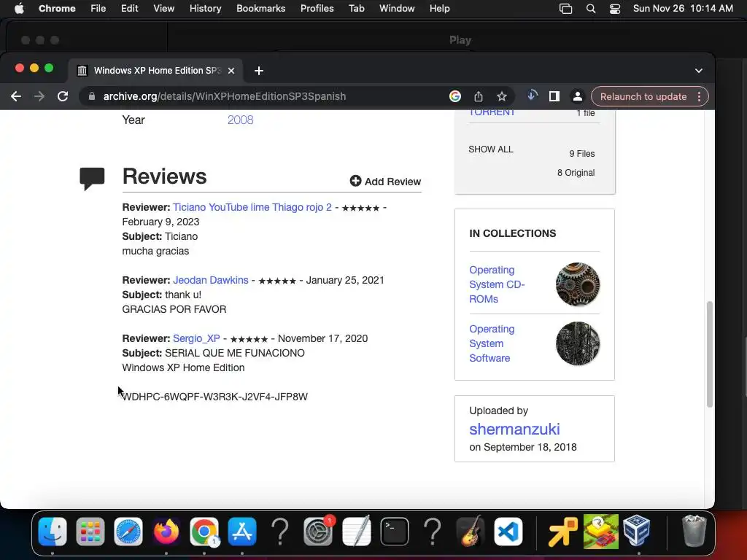Expand the tab search chevron
747x560 pixels.
pyautogui.click(x=698, y=71)
